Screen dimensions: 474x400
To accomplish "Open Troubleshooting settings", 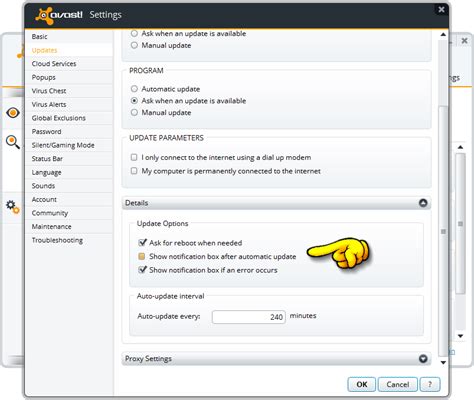I will click(69, 240).
